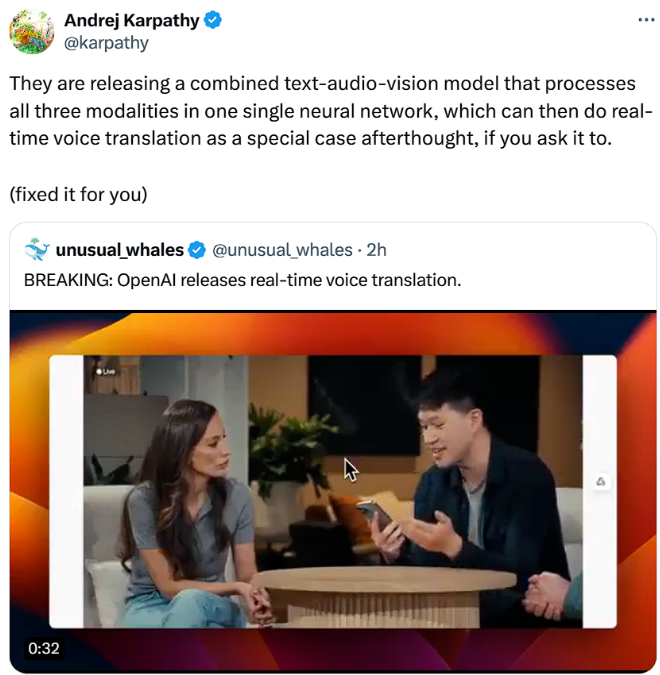Click the main tweet text paragraph

point(331,111)
